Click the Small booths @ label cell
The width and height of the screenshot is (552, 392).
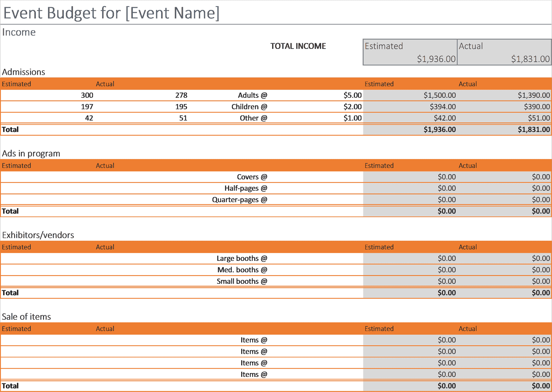pyautogui.click(x=242, y=281)
